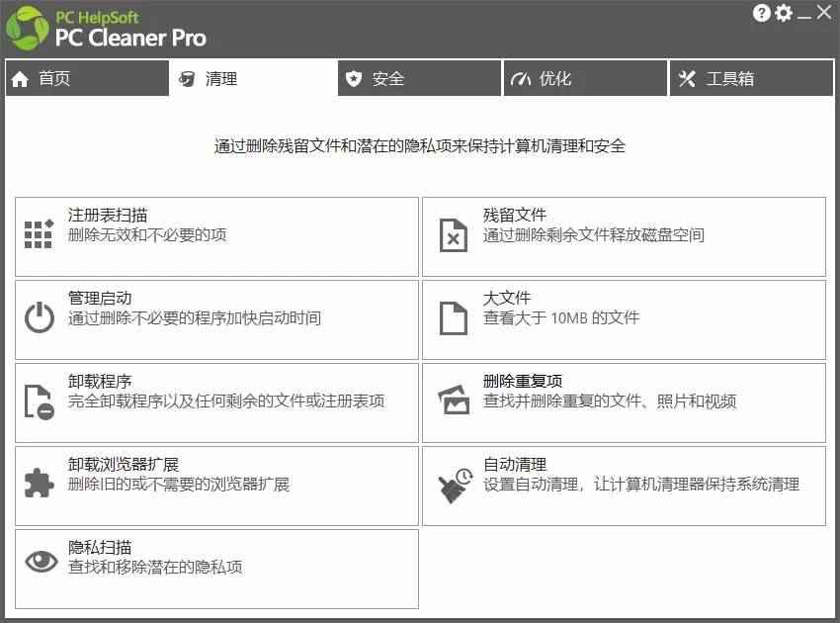Switch to the 清理 tab

tap(253, 79)
